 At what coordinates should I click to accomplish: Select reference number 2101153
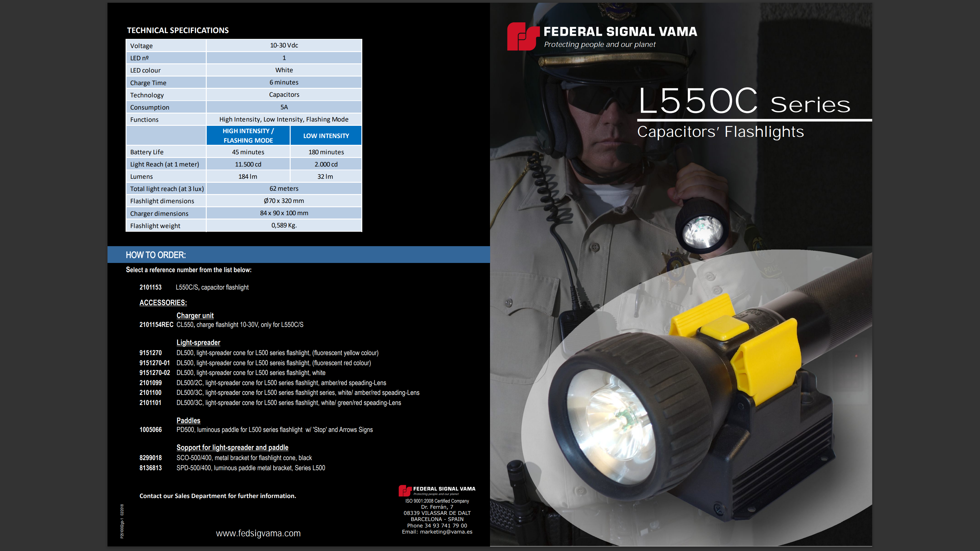pyautogui.click(x=150, y=287)
